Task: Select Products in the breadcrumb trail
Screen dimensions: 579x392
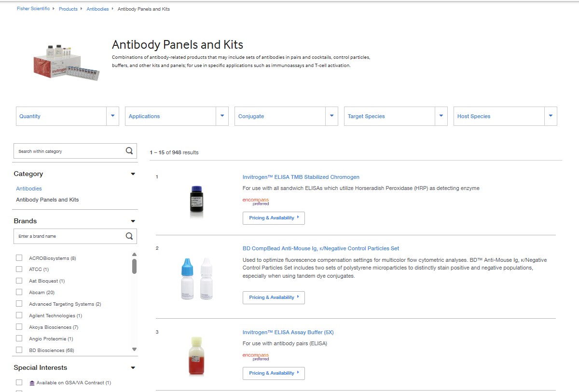Action: click(68, 8)
